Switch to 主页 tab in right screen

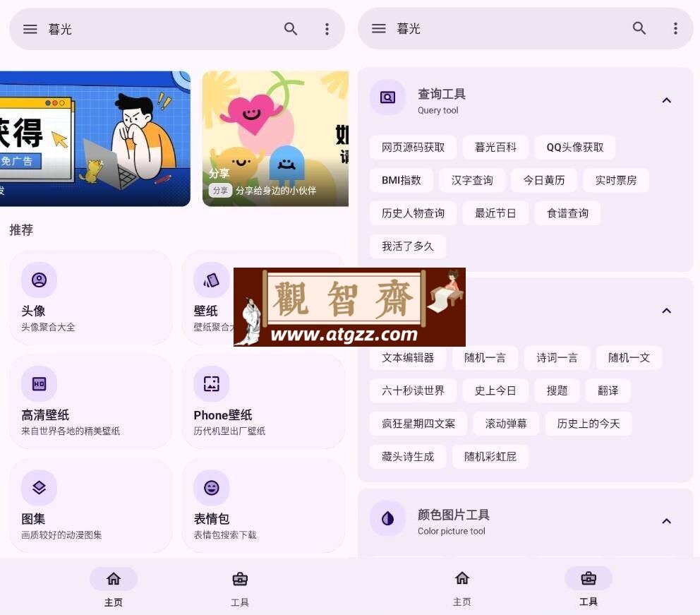pyautogui.click(x=462, y=587)
